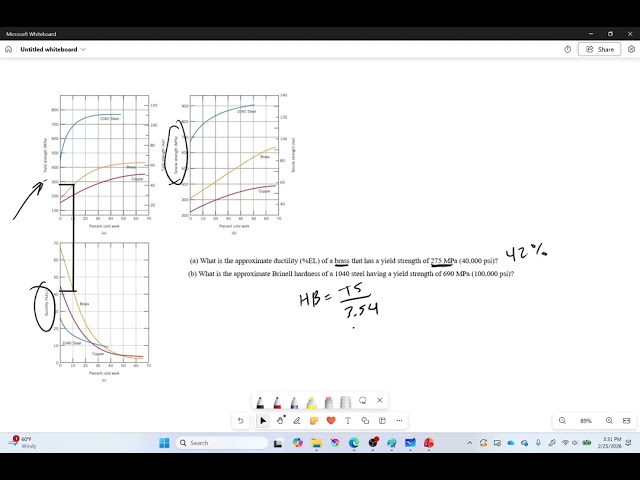Open the inking pen tool
Screen dimensions: 640x480
[x=297, y=420]
